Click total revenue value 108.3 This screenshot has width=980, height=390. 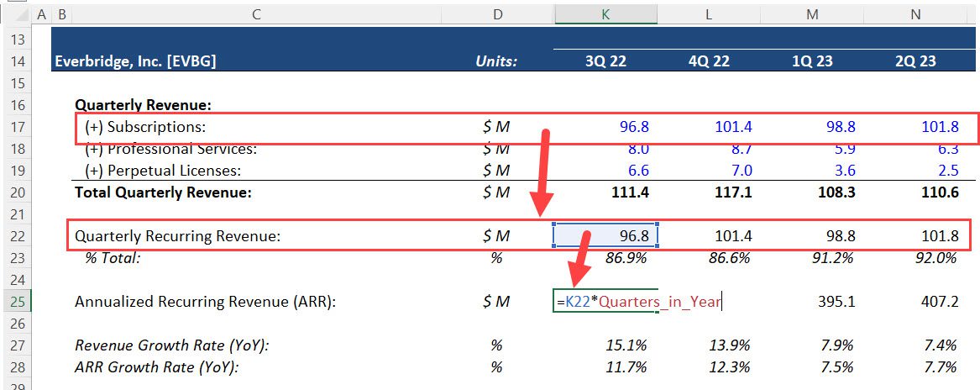coord(836,192)
